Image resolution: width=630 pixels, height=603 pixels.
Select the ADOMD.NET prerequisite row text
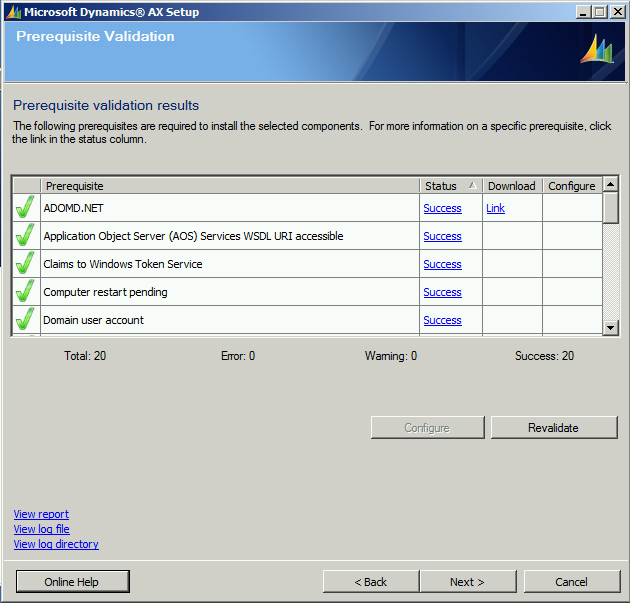coord(74,208)
